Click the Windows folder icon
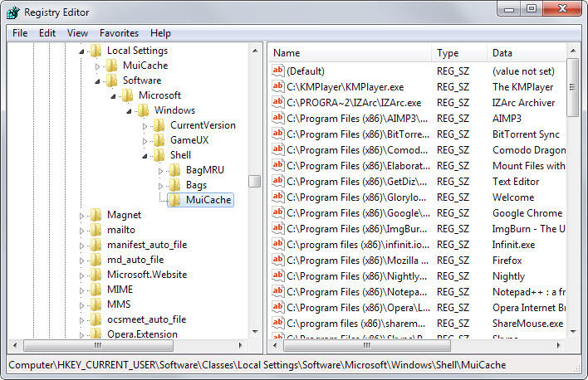Viewport: 588px width, 380px height. (x=143, y=110)
